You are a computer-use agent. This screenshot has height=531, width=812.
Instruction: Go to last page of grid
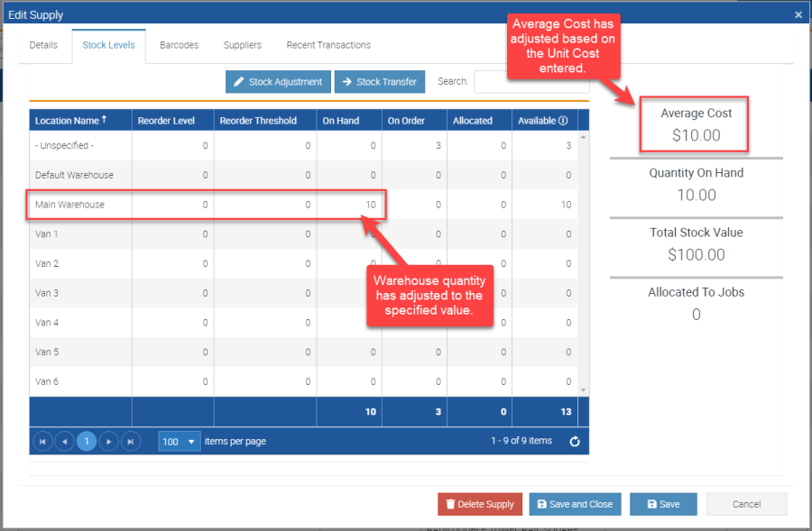coord(131,442)
